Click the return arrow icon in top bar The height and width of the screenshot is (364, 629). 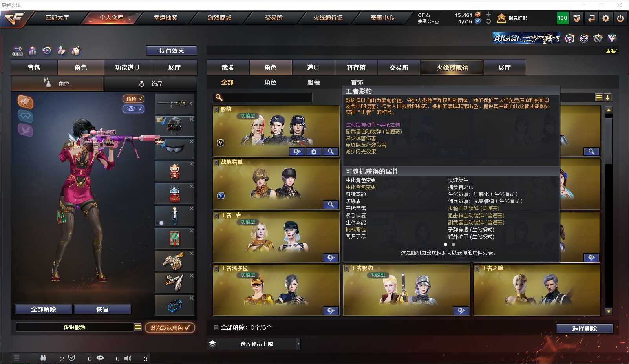[591, 18]
